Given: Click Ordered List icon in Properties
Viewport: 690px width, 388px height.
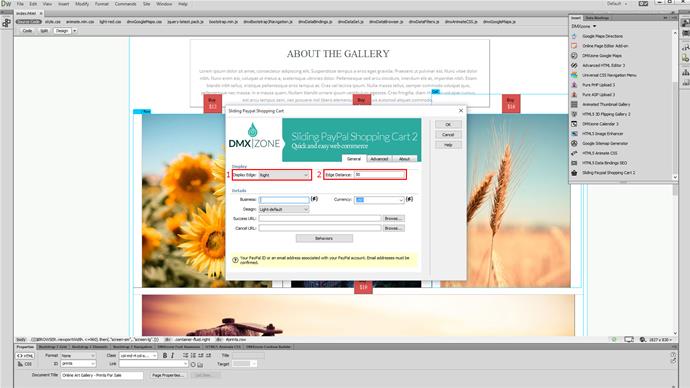Looking at the screenshot, I should 193,355.
